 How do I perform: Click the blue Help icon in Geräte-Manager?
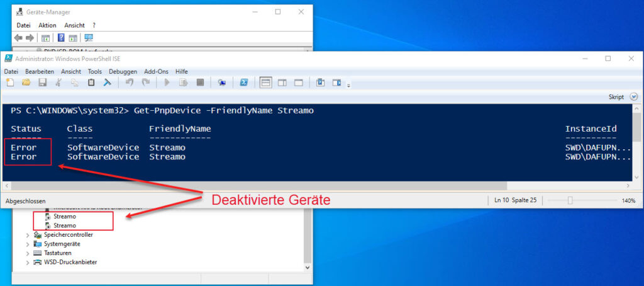(x=61, y=38)
